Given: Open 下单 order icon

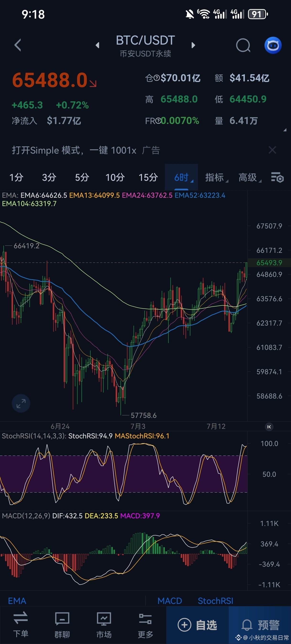Looking at the screenshot, I should tap(21, 625).
